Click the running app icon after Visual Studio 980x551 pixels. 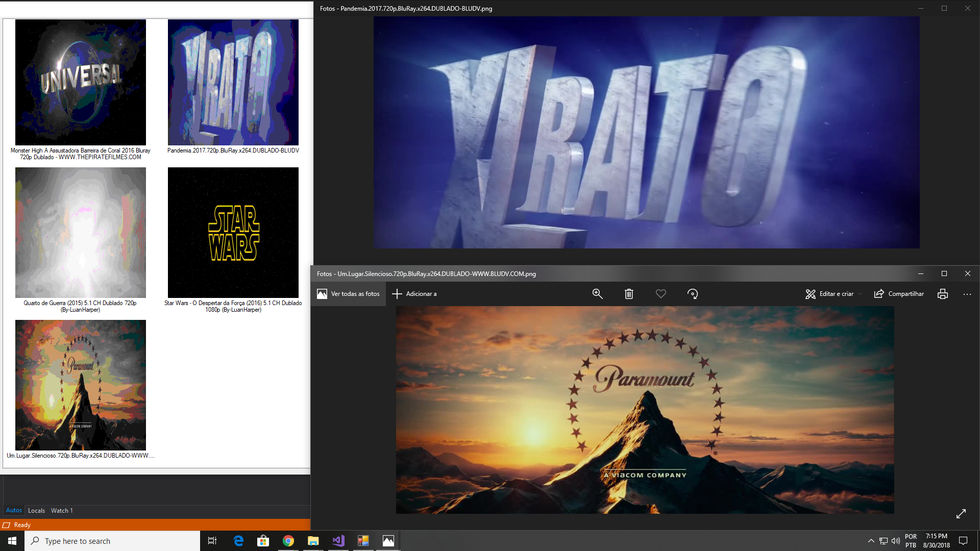click(x=363, y=541)
